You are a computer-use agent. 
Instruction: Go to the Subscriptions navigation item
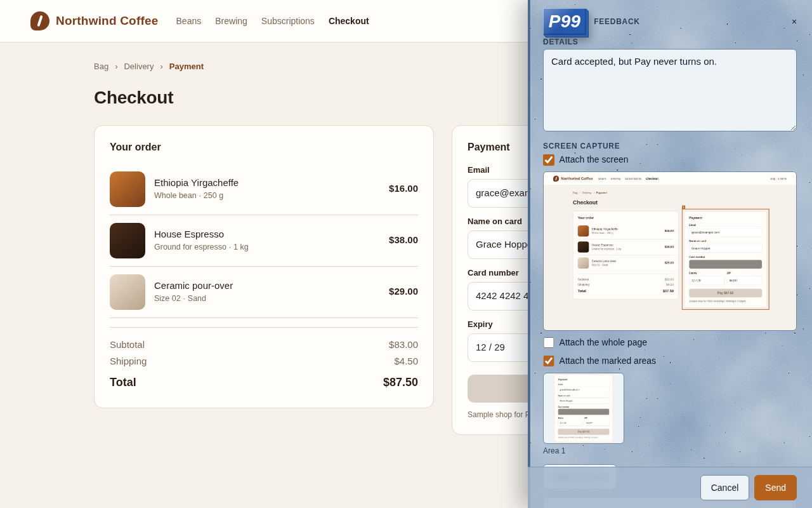coord(288,21)
